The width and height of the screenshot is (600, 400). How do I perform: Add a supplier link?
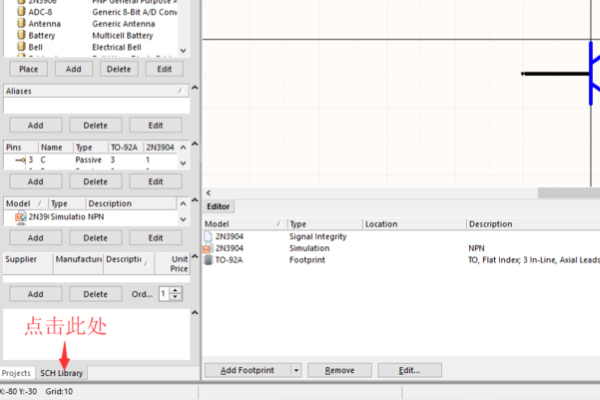click(x=36, y=294)
